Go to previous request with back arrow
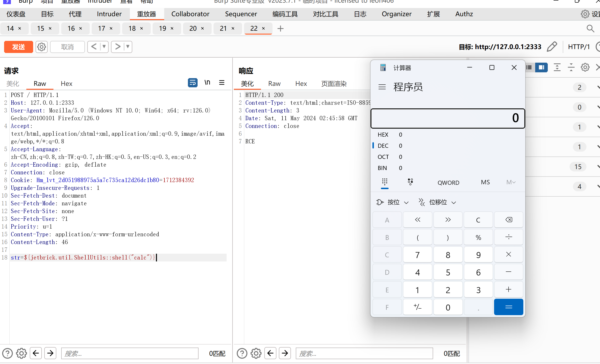The image size is (600, 364). [x=94, y=46]
